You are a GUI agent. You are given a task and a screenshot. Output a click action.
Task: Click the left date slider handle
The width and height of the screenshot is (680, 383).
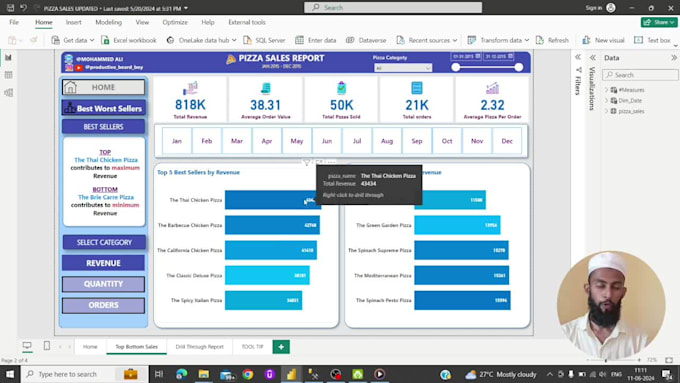click(x=455, y=67)
